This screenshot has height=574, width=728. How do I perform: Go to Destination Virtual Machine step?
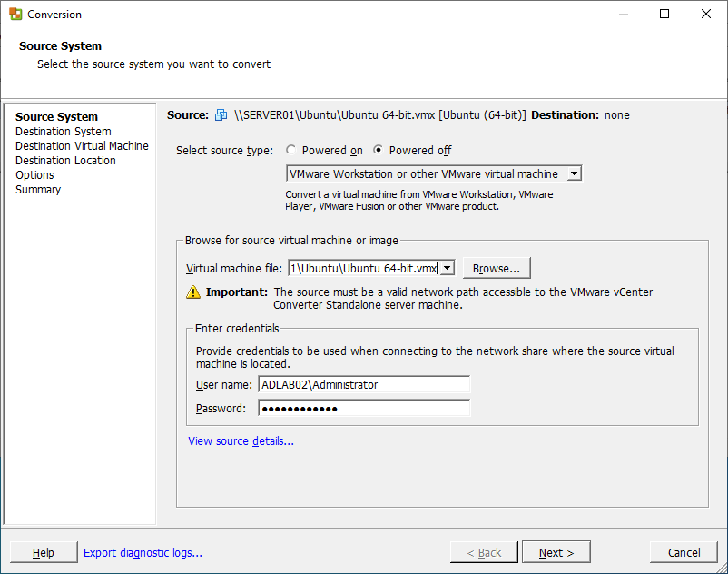point(82,146)
